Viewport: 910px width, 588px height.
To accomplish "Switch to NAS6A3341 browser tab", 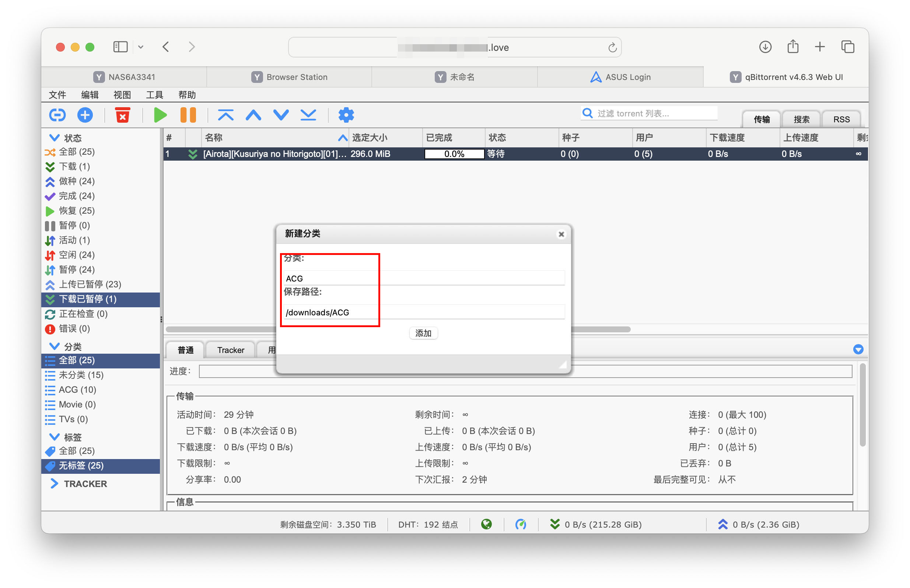I will pos(124,77).
